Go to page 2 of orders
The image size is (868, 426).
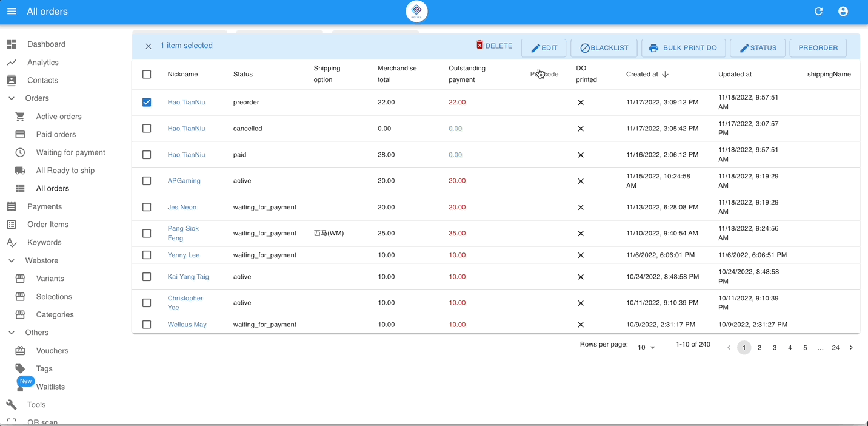pyautogui.click(x=759, y=348)
